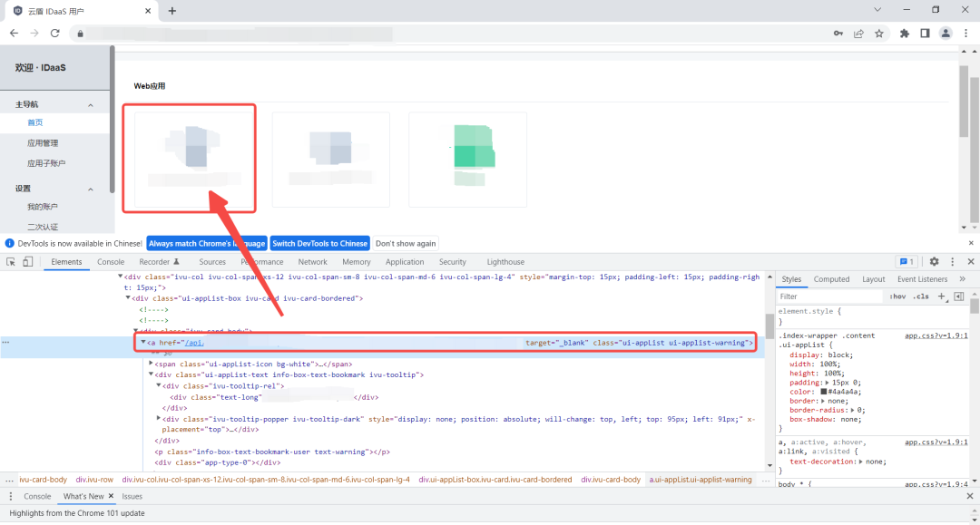Reload the page in Chrome
Image resolution: width=980 pixels, height=525 pixels.
click(55, 33)
